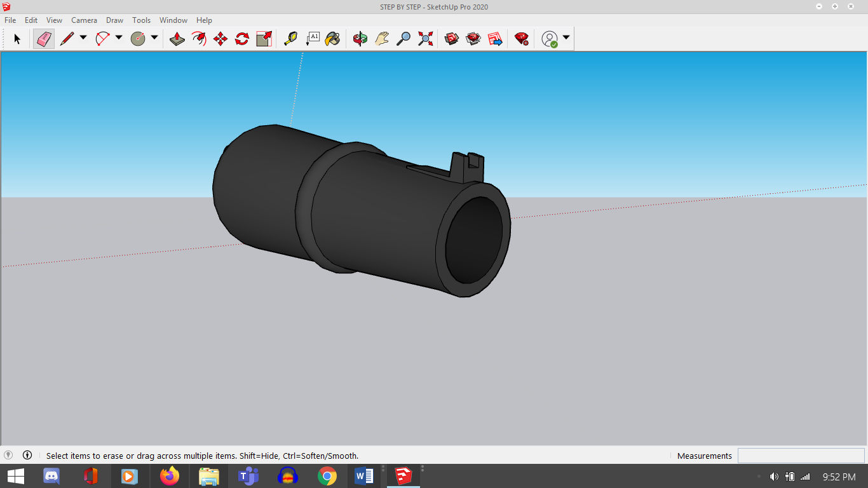This screenshot has width=868, height=488.
Task: Activate the Orbit tool
Action: (x=360, y=39)
